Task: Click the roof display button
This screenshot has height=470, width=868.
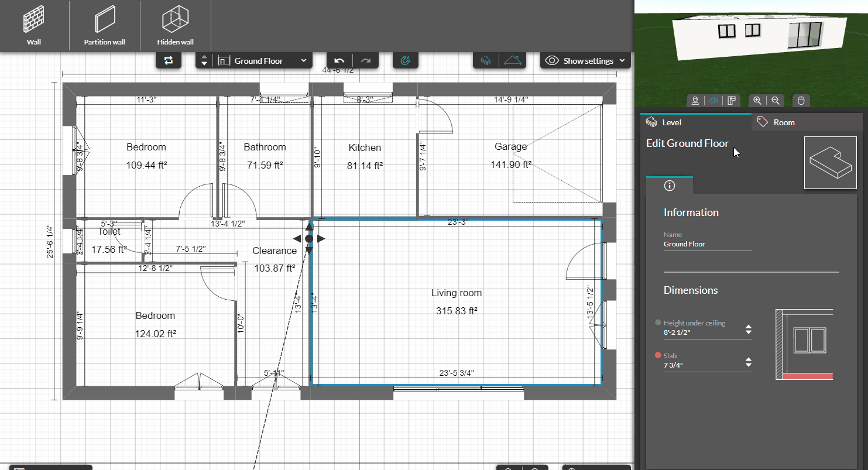Action: pos(511,60)
